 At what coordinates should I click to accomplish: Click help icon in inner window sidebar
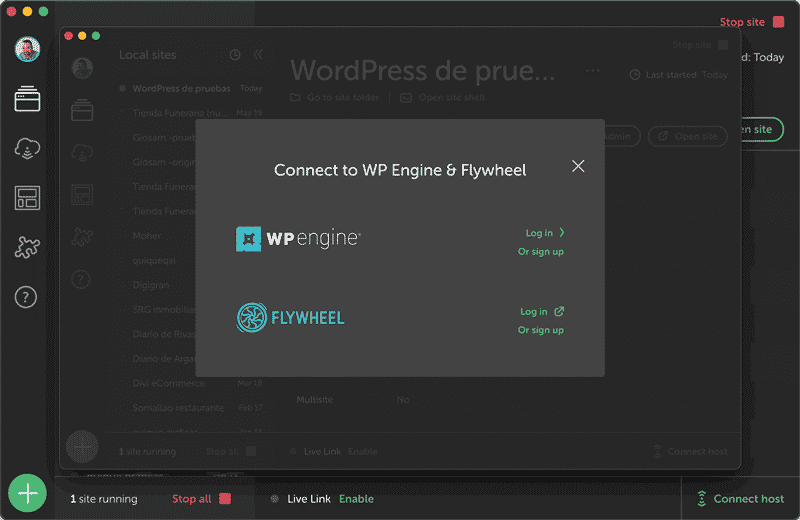tap(81, 279)
